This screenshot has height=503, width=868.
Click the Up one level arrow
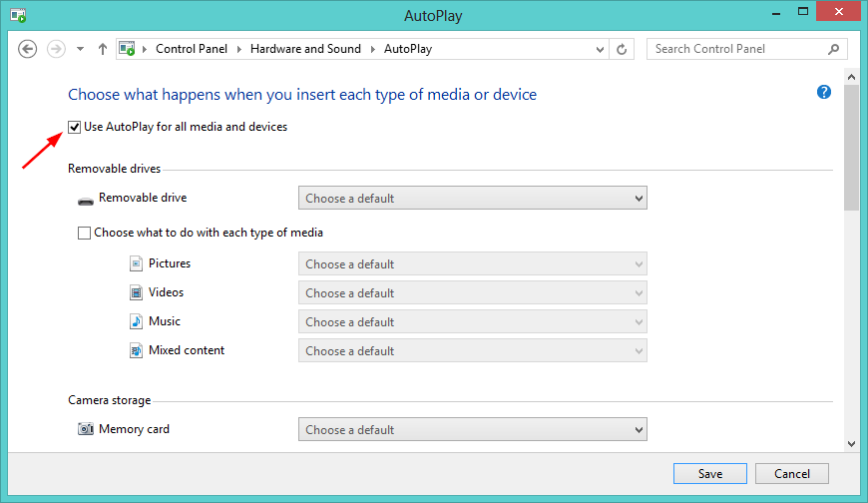point(103,49)
